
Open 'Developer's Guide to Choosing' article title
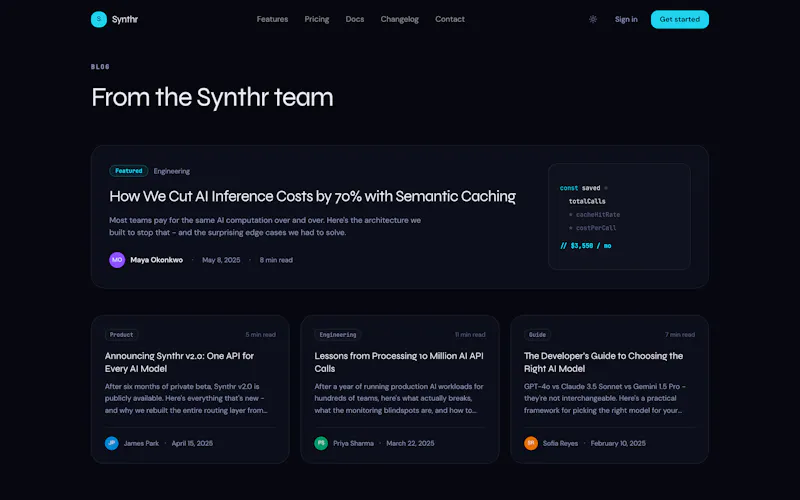pyautogui.click(x=603, y=362)
